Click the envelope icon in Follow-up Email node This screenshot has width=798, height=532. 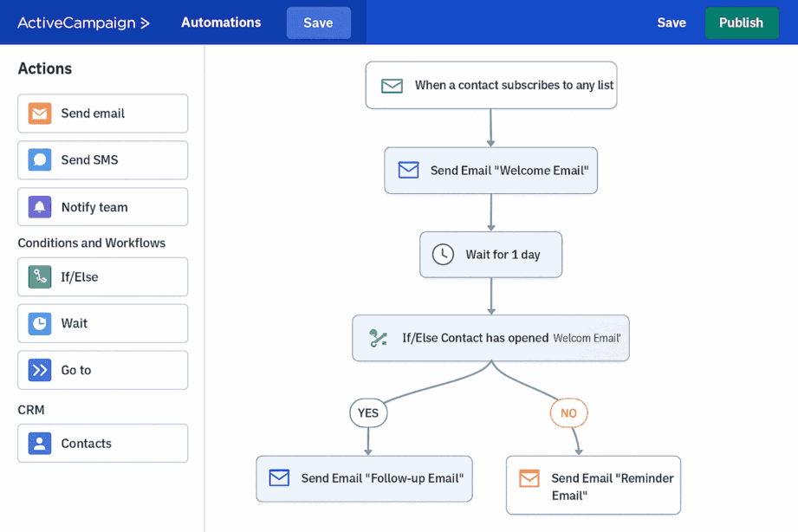pos(279,477)
